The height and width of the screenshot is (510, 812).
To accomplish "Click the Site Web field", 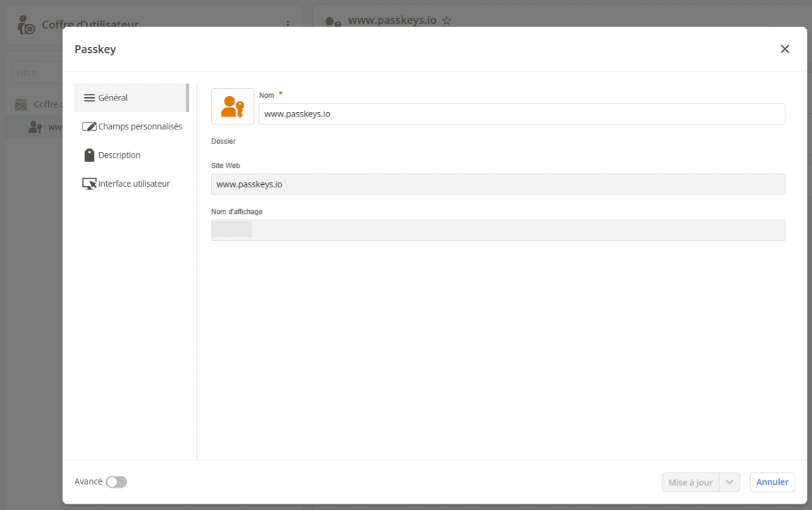I will coord(498,184).
